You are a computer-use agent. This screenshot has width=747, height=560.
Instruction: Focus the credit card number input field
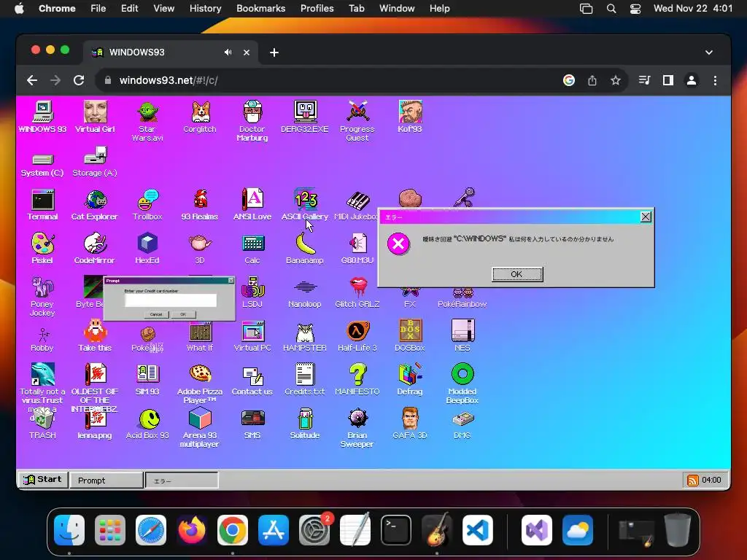[171, 300]
